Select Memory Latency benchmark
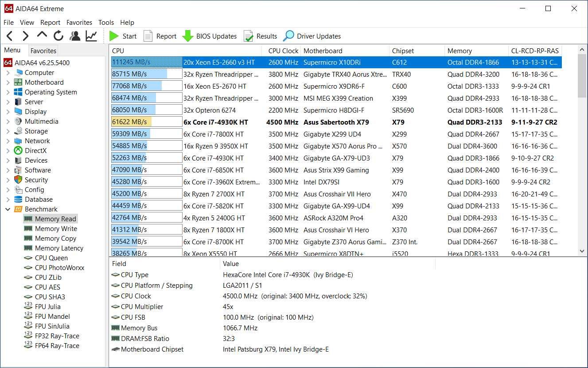The width and height of the screenshot is (588, 368). point(54,248)
